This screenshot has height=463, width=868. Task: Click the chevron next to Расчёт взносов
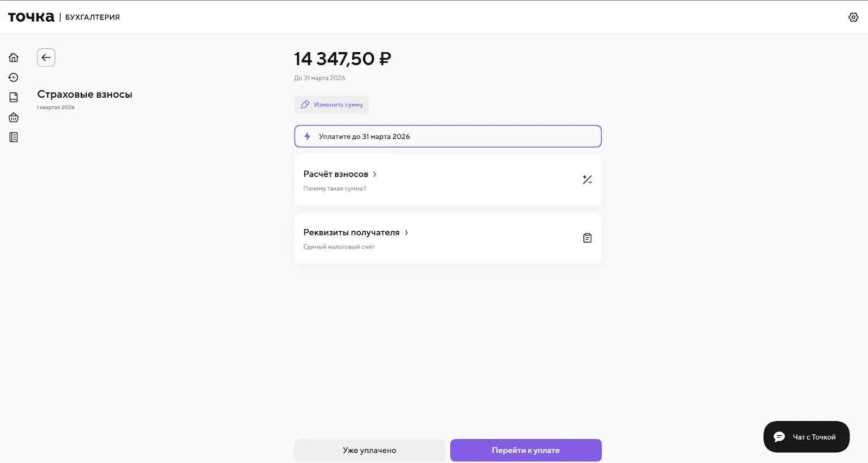point(375,174)
